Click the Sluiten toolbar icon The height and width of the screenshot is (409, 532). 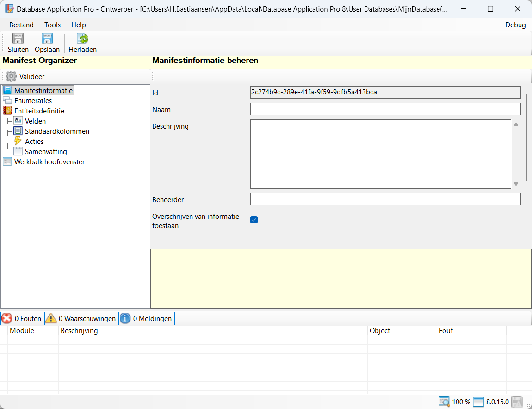coord(18,39)
